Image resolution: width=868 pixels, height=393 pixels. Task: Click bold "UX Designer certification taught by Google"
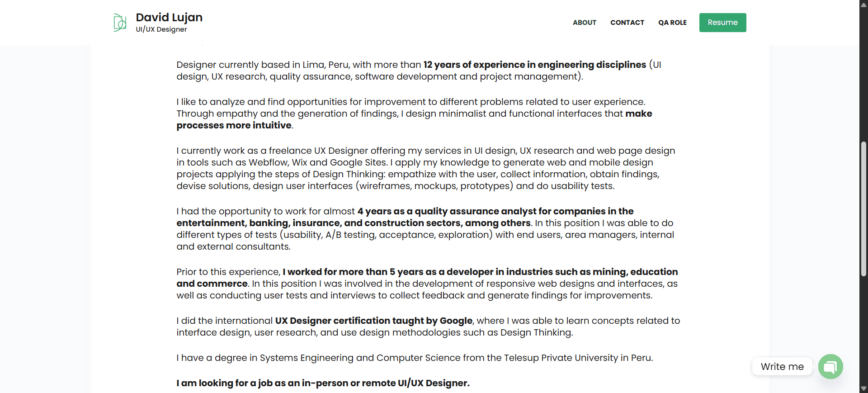(x=373, y=321)
